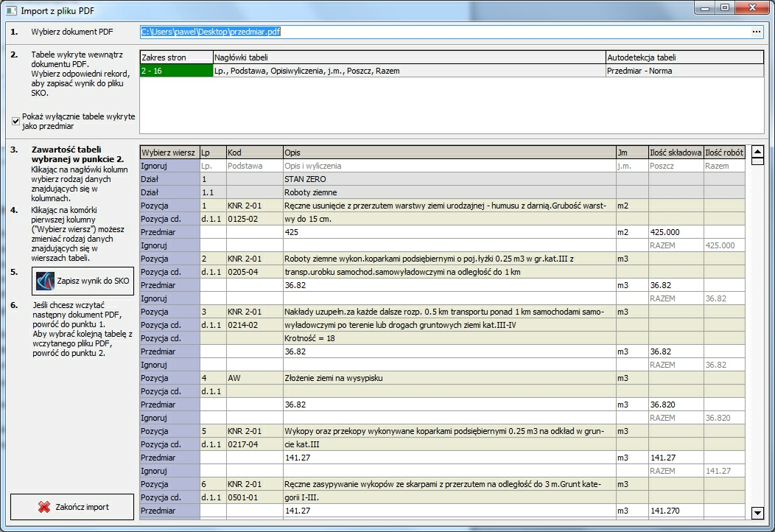The height and width of the screenshot is (532, 775).
Task: Click the Złożenie ziemi na wysypisku cell
Action: click(x=449, y=378)
